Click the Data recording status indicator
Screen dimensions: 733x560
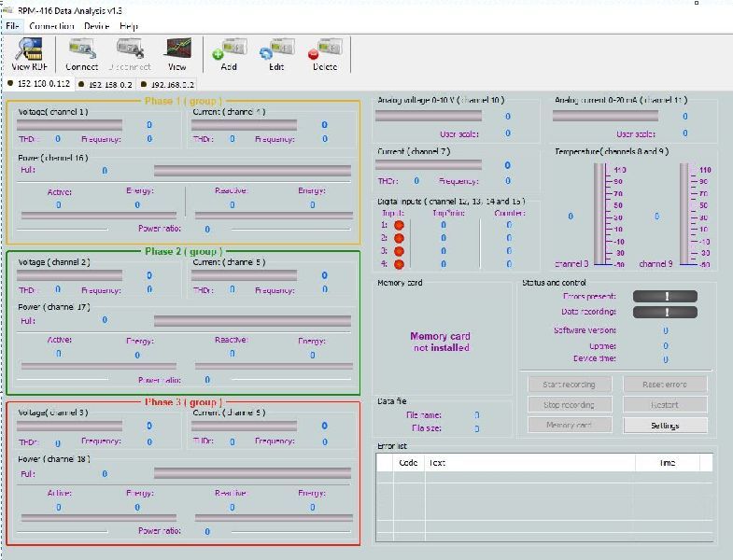tap(665, 313)
